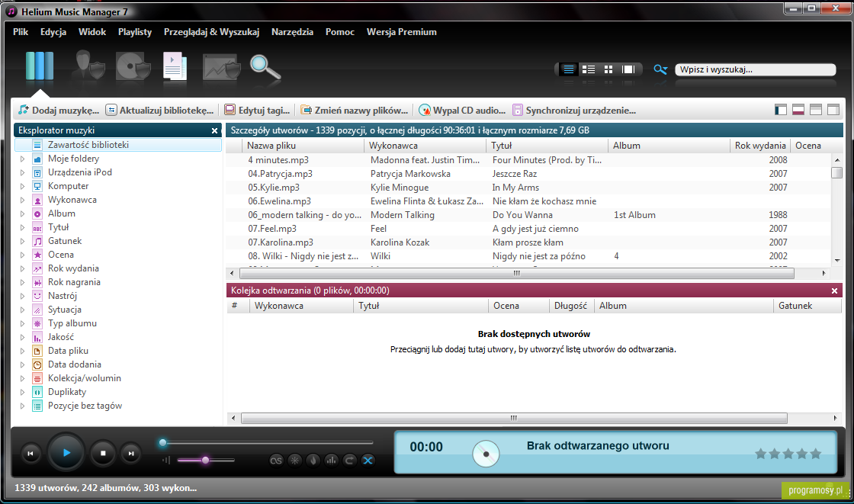This screenshot has width=854, height=504.
Task: Open the Widok menu
Action: tap(92, 31)
